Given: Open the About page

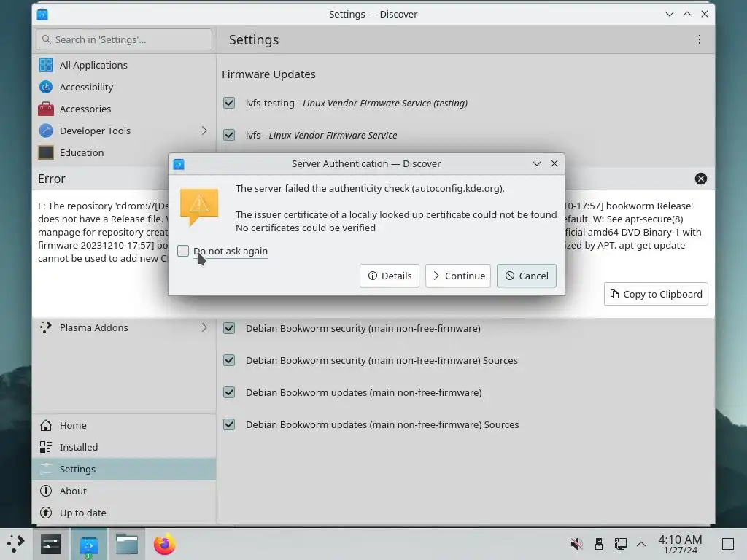Looking at the screenshot, I should (124, 491).
